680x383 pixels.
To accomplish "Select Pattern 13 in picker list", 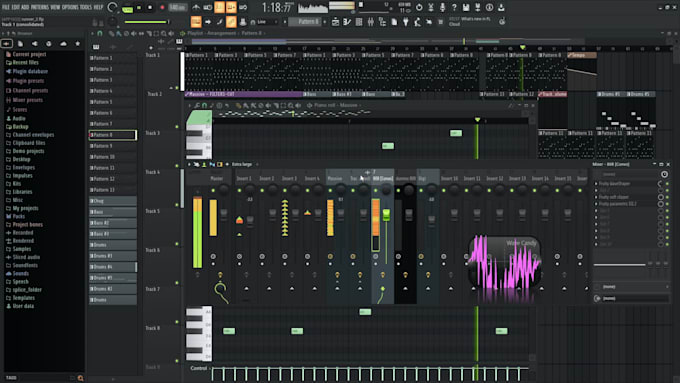I will (113, 190).
